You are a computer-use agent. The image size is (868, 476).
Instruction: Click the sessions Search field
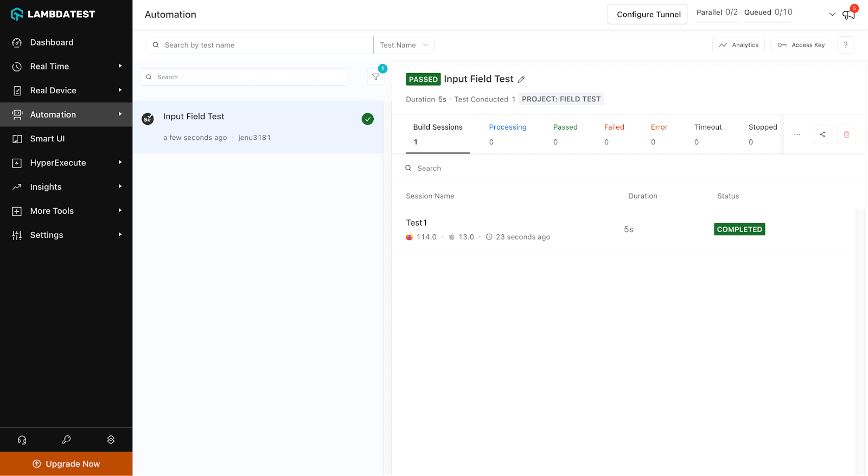point(629,169)
